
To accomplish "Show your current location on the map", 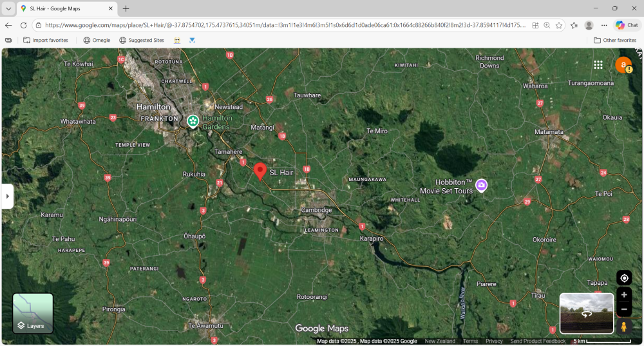I will 623,278.
